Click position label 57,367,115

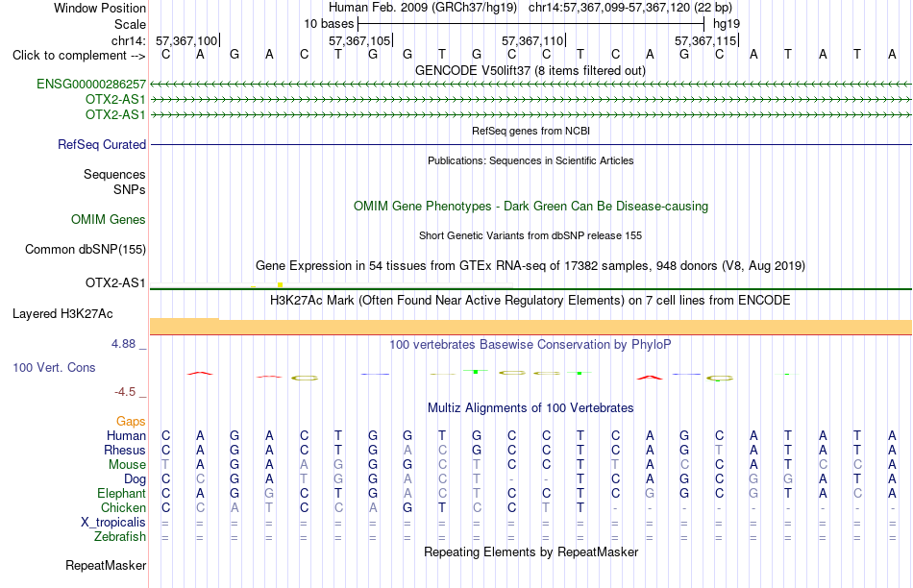point(705,40)
